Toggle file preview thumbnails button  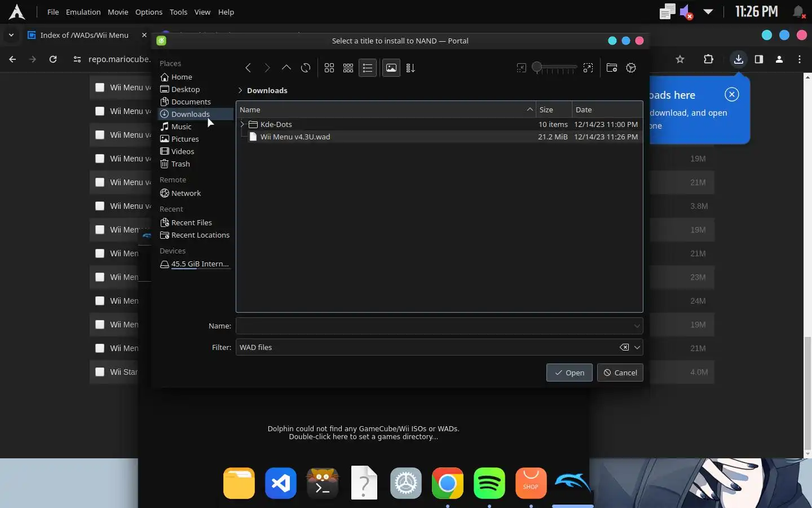point(391,68)
